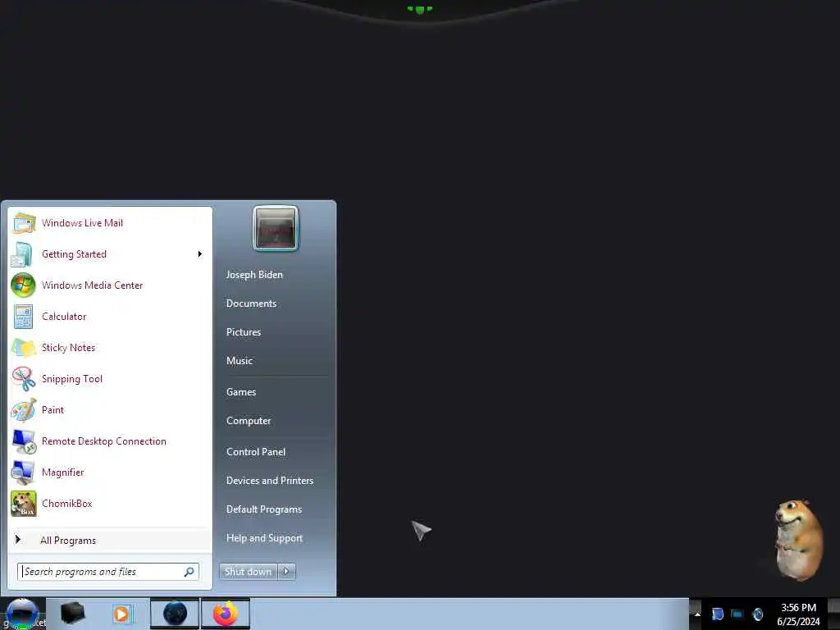The height and width of the screenshot is (630, 840).
Task: Expand Getting Started submenu arrow
Action: click(x=200, y=254)
